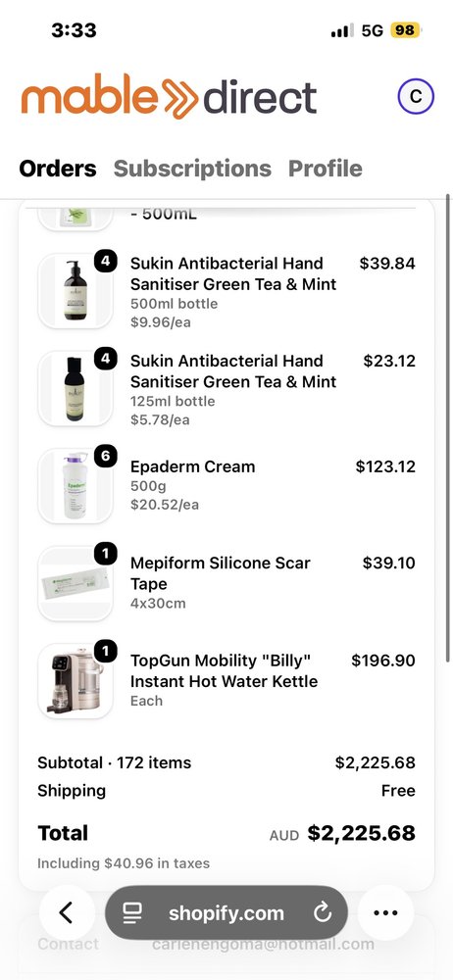The height and width of the screenshot is (980, 453).
Task: Select the Orders tab
Action: (58, 169)
